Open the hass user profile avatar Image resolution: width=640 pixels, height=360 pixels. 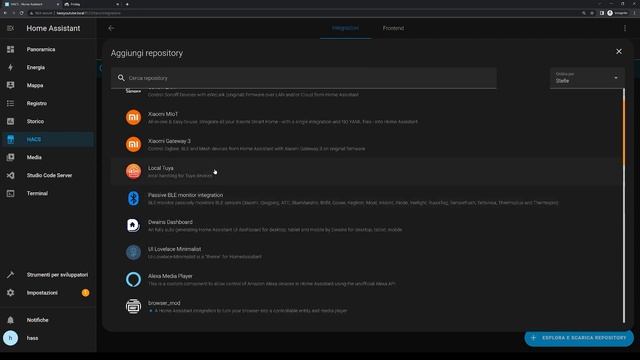[x=11, y=338]
